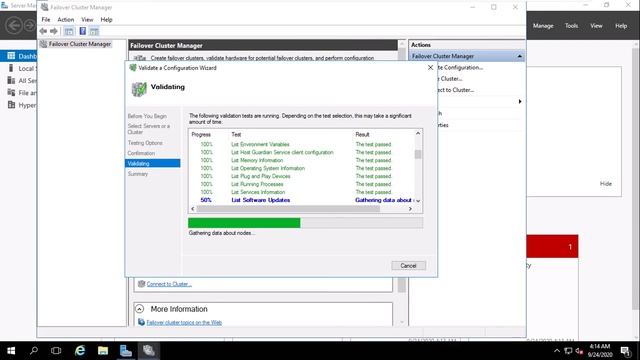Select the List Host Guardian Service client configuration row

pos(301,152)
